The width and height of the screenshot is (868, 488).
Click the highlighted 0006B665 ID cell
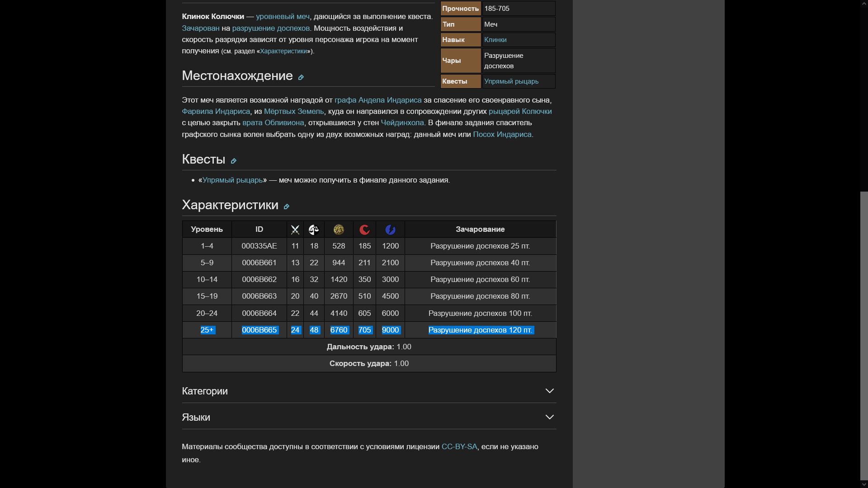tap(259, 330)
